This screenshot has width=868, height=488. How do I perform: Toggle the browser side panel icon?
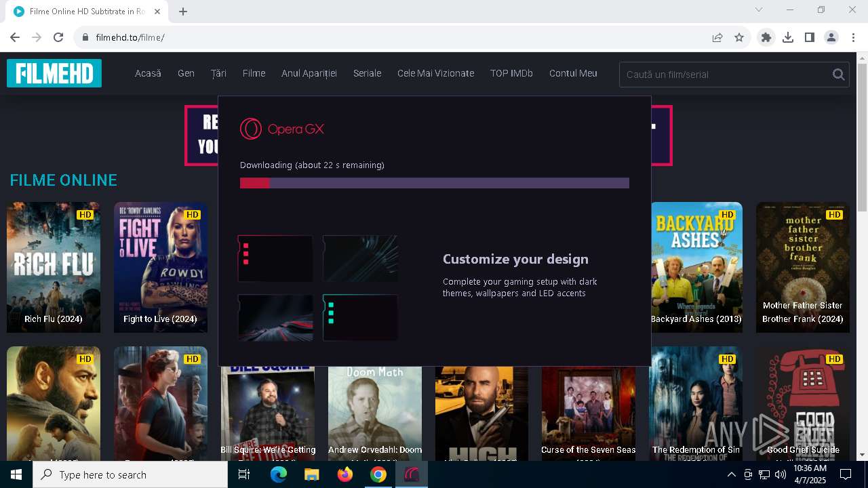(x=810, y=37)
